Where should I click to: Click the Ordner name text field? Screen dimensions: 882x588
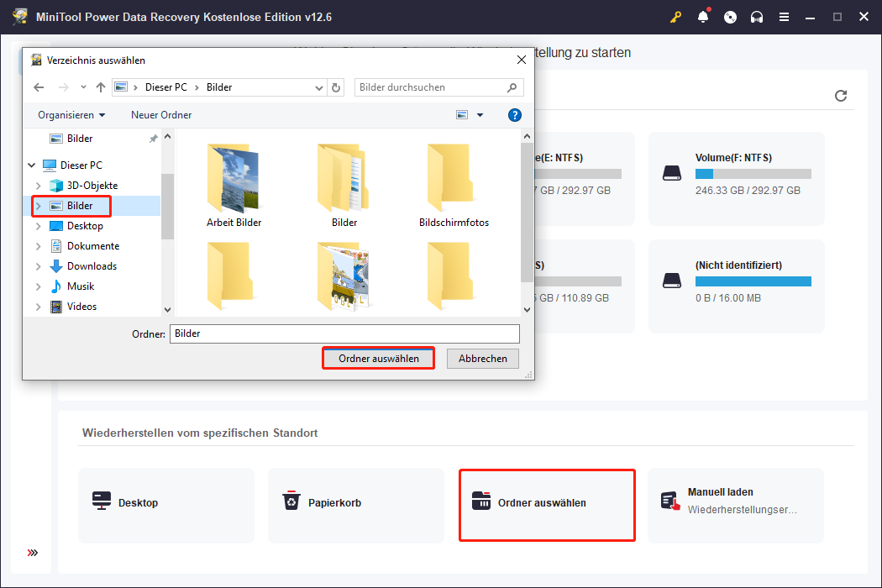[344, 333]
